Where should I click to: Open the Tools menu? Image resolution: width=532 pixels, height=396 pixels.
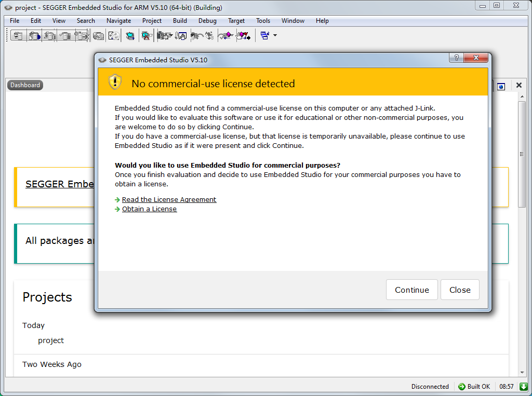point(263,21)
